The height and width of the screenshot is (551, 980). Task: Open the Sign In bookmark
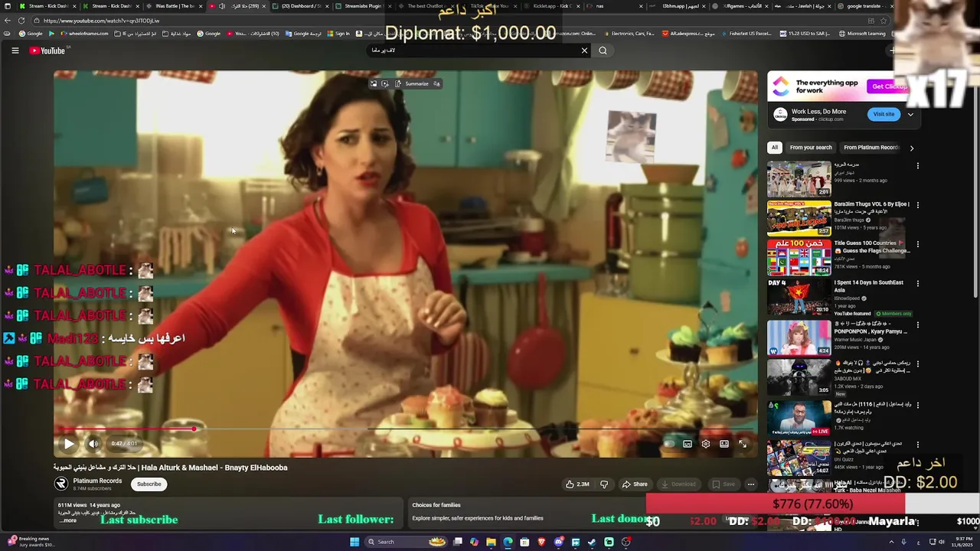tap(338, 34)
